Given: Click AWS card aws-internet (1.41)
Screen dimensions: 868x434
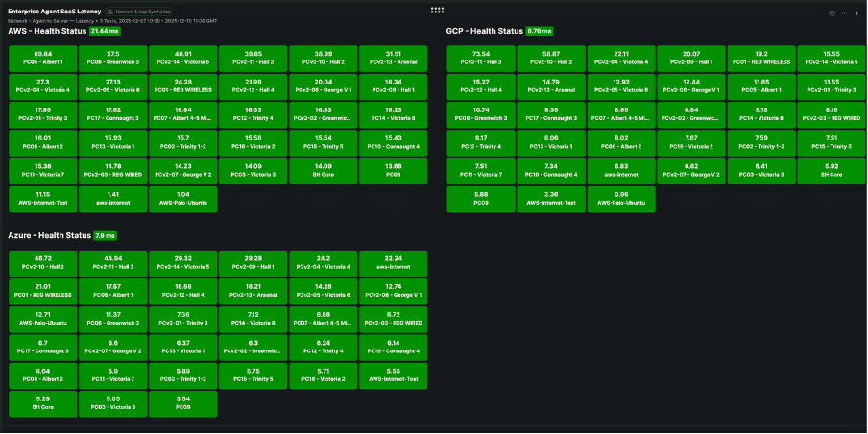Looking at the screenshot, I should point(113,200).
